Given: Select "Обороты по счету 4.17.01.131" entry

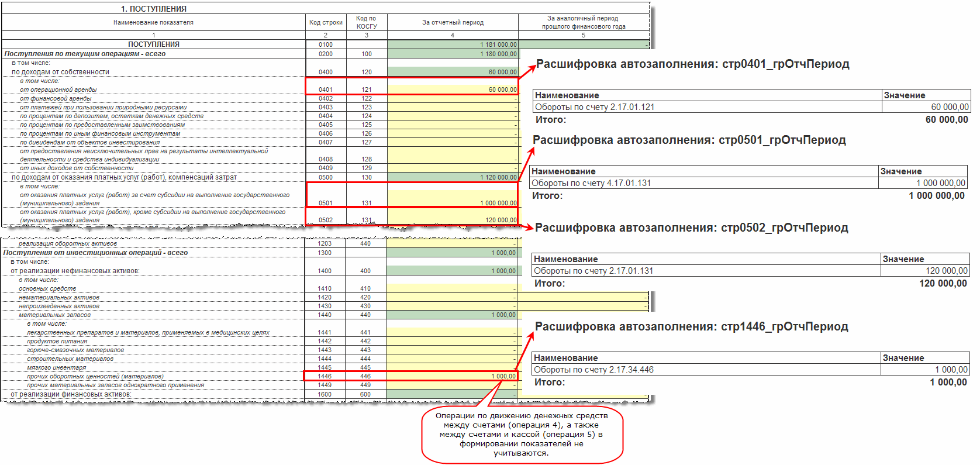Looking at the screenshot, I should 591,183.
